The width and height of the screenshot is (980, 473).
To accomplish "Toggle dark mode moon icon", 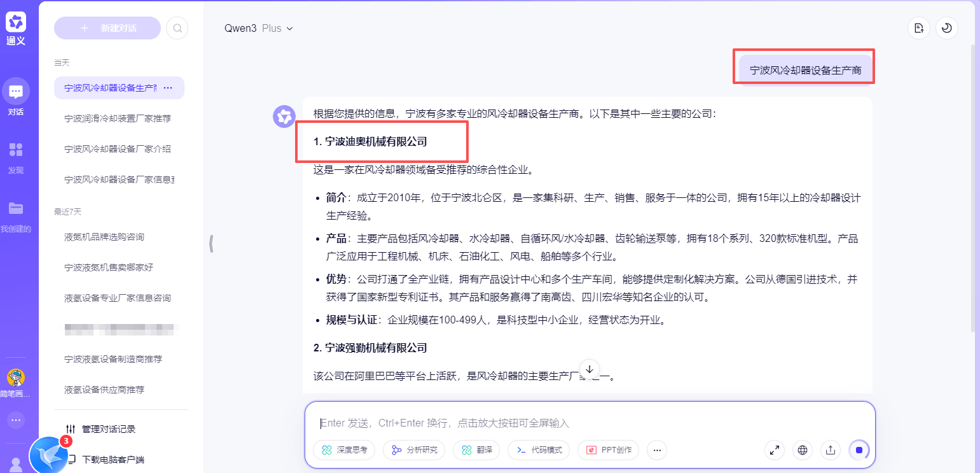I will 947,28.
